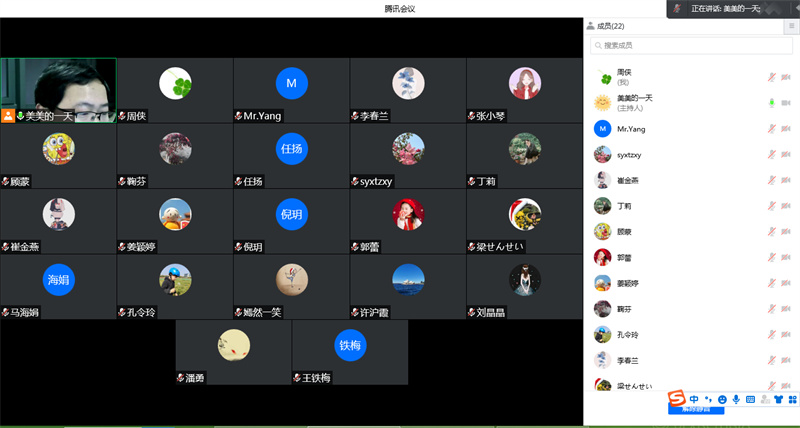The image size is (800, 428).
Task: Click the member panel menu icon
Action: pos(792,26)
